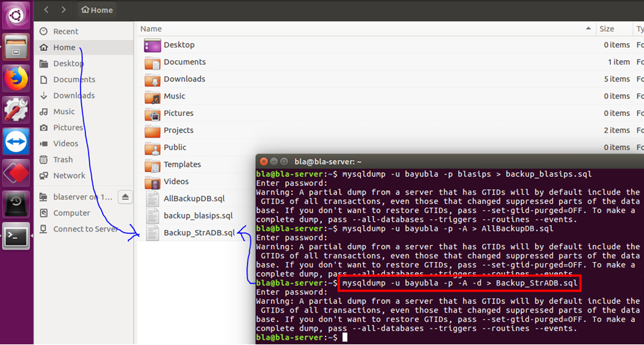Select Public folder icon in file list
Screen dimensions: 644x345
point(152,148)
